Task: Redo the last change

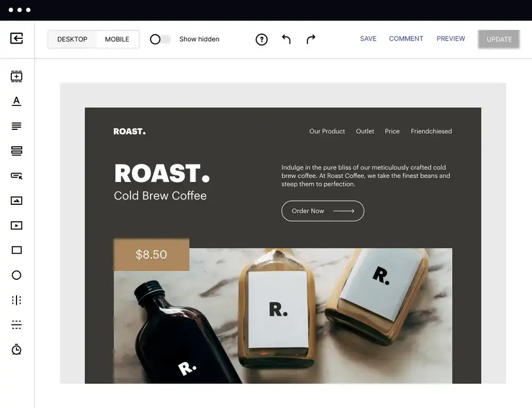Action: 311,39
